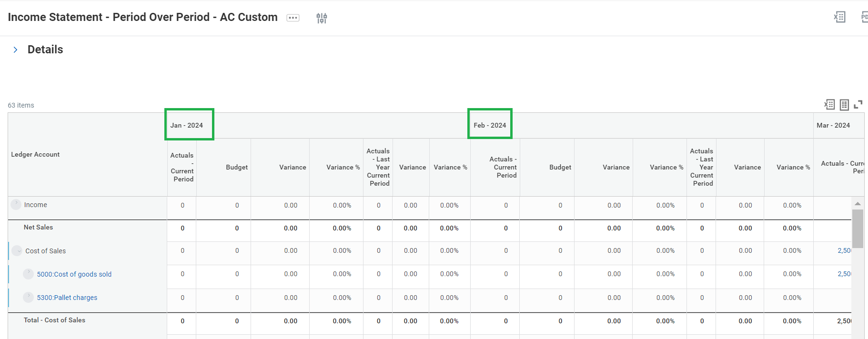Open Mar 2024 amount for 5000:Cost of goods sold
Viewport: 868px width, 339px height.
(844, 274)
